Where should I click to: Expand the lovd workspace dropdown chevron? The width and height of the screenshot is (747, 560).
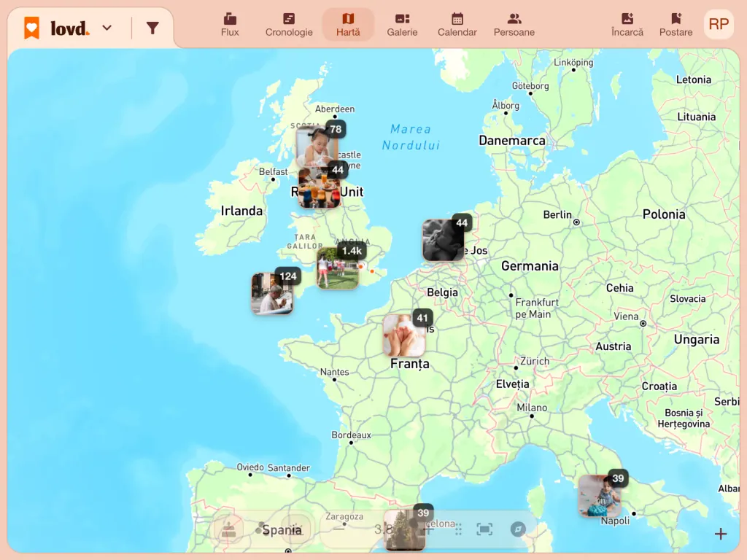pyautogui.click(x=107, y=28)
